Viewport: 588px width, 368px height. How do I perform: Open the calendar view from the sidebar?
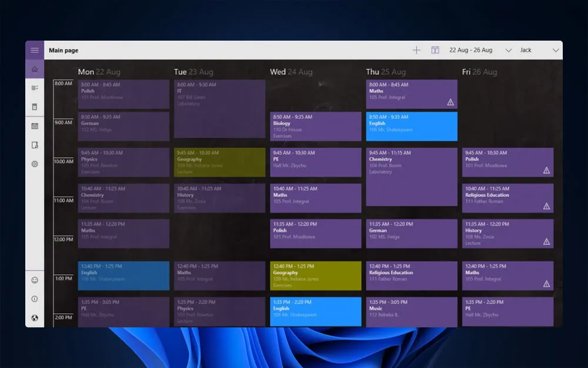35,125
